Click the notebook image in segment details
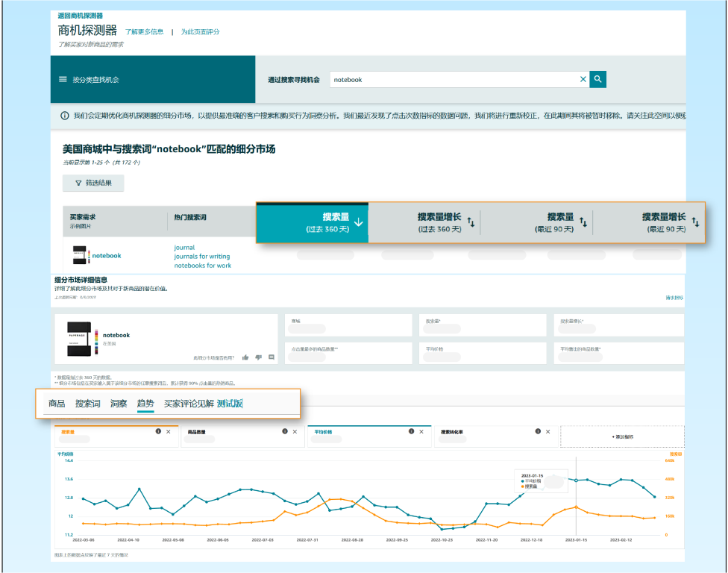728x573 pixels. 82,339
